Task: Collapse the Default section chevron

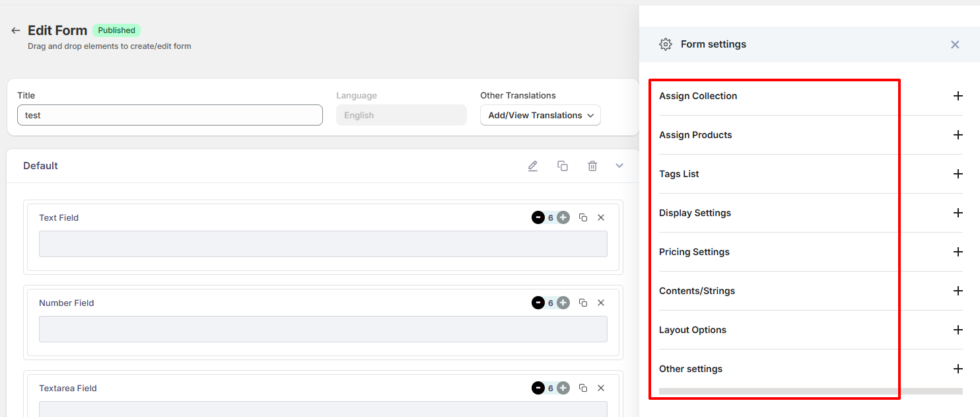Action: pos(619,166)
